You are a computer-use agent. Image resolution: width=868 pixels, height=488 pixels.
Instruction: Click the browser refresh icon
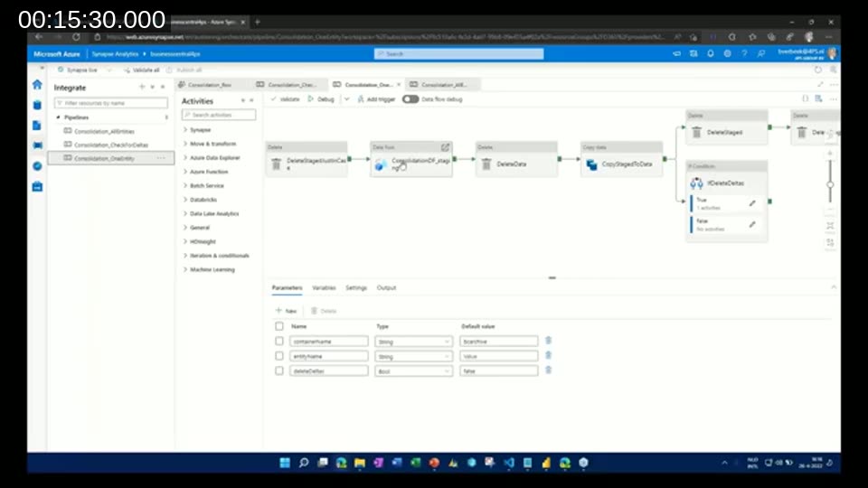tap(76, 37)
